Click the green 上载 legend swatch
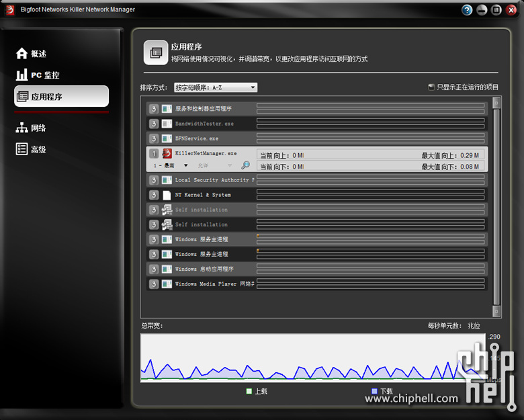 pyautogui.click(x=249, y=391)
